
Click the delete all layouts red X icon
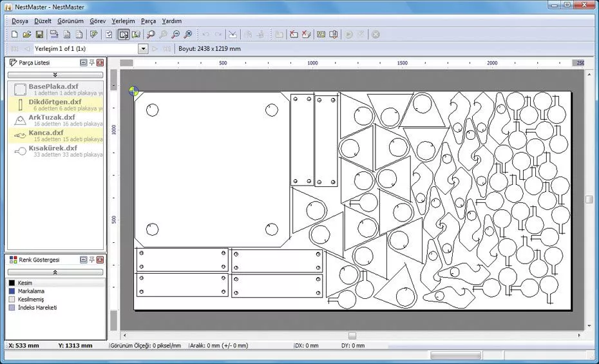(306, 34)
